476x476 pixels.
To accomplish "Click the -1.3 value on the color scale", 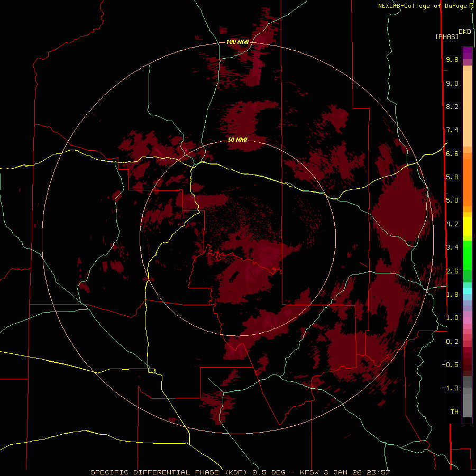I will click(x=450, y=388).
